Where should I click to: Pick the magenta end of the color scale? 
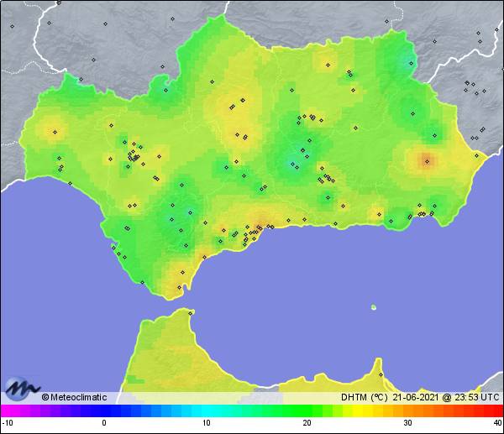pos(7,410)
